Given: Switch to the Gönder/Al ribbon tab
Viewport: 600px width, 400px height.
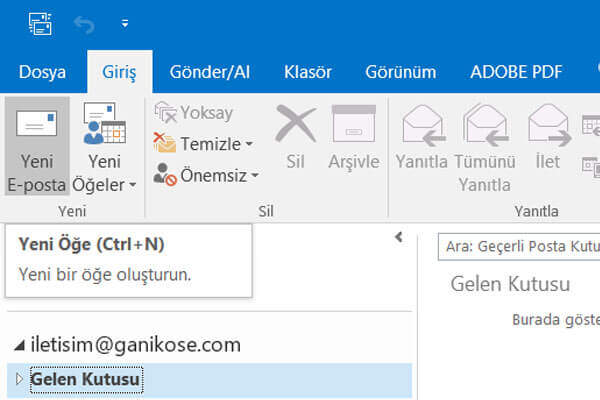Looking at the screenshot, I should [x=210, y=72].
